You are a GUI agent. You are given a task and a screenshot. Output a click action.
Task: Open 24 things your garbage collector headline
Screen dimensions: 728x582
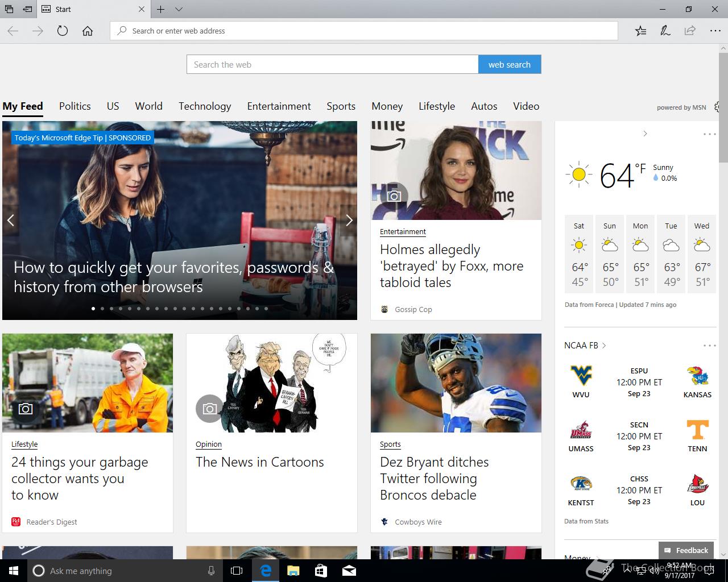[80, 479]
